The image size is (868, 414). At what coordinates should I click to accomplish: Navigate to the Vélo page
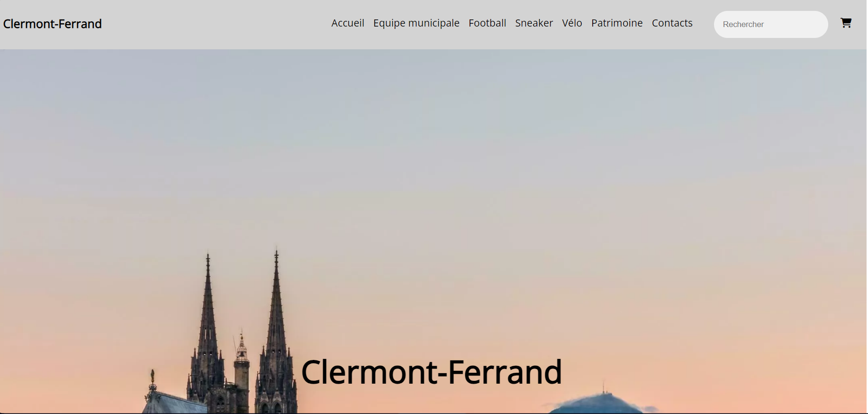pos(572,23)
